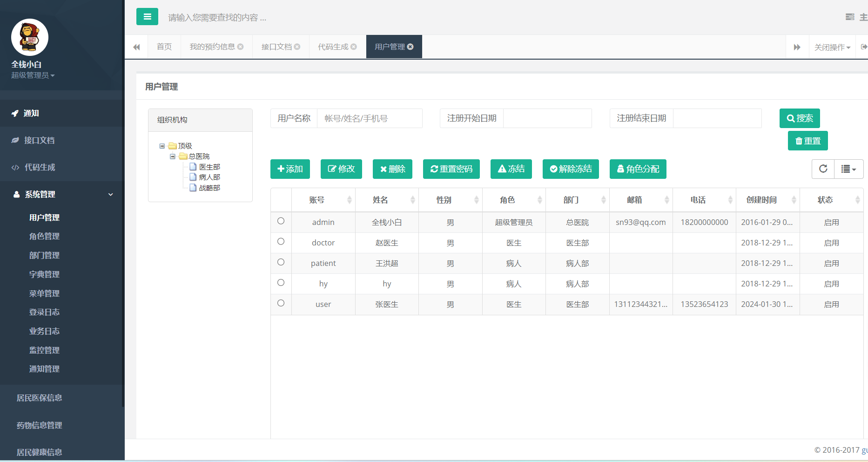The width and height of the screenshot is (868, 462).
Task: Click the 重置 button
Action: tap(808, 141)
